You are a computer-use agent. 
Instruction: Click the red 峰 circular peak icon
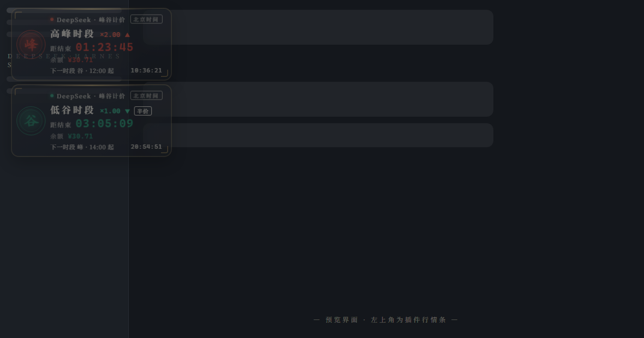(31, 45)
